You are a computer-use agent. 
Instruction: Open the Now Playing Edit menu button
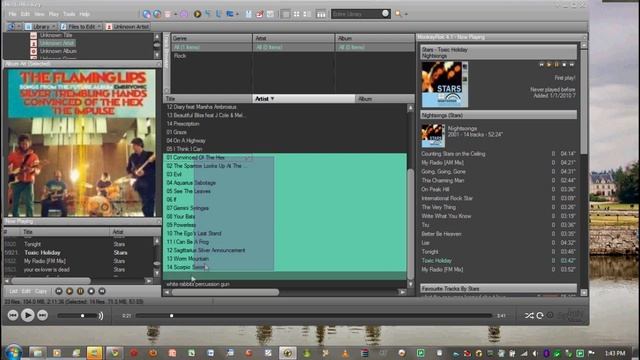[x=26, y=291]
